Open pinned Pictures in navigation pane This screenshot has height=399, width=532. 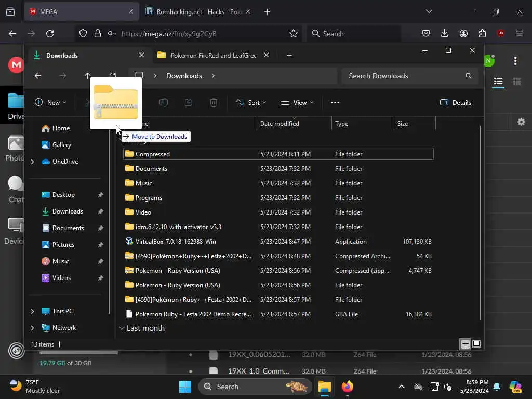pyautogui.click(x=63, y=245)
